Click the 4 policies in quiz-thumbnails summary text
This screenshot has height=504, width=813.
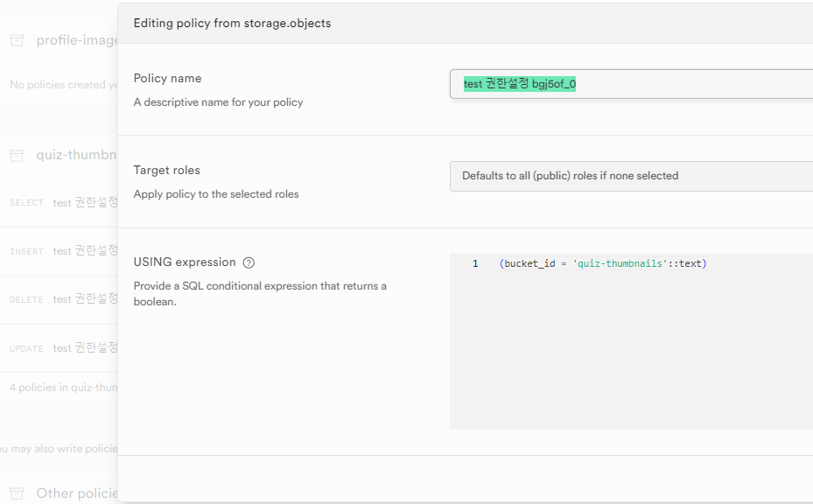coord(61,388)
